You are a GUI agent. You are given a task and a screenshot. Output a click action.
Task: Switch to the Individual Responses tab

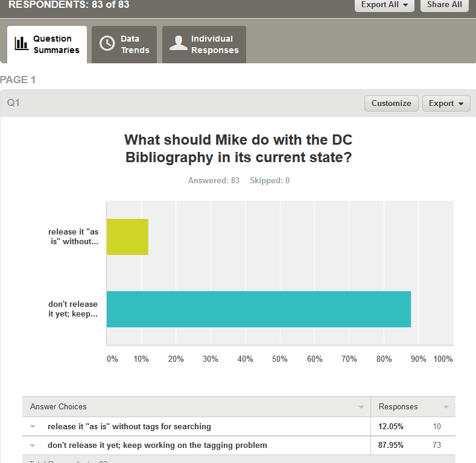click(x=204, y=45)
